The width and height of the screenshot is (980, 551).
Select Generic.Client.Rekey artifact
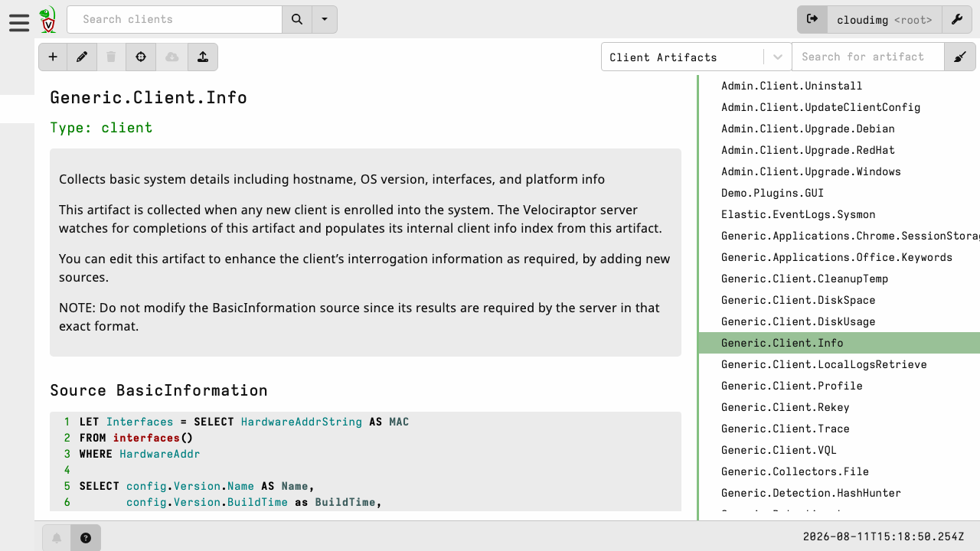pyautogui.click(x=839, y=407)
